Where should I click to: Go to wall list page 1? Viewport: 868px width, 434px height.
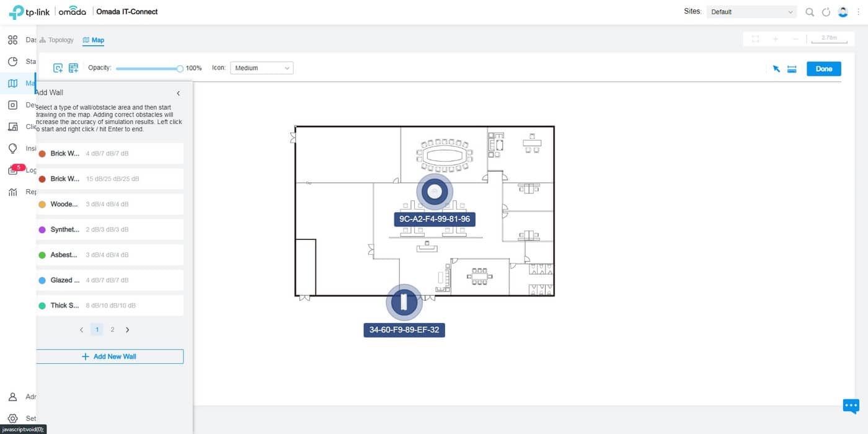pyautogui.click(x=97, y=330)
